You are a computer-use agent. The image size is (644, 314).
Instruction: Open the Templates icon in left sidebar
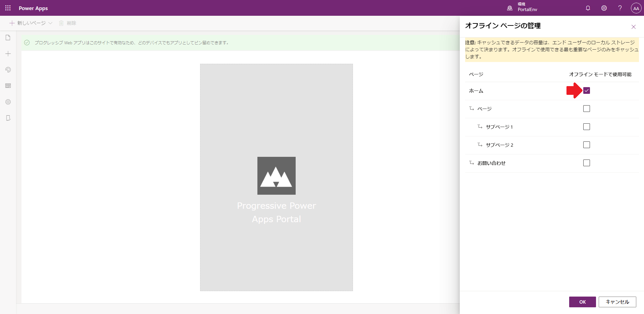(x=8, y=86)
